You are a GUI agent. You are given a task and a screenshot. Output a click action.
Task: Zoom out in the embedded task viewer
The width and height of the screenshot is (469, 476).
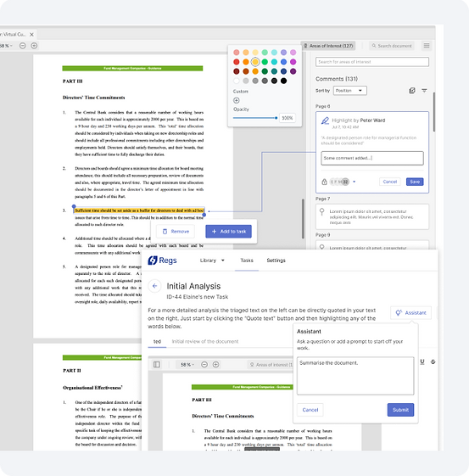[x=204, y=365]
